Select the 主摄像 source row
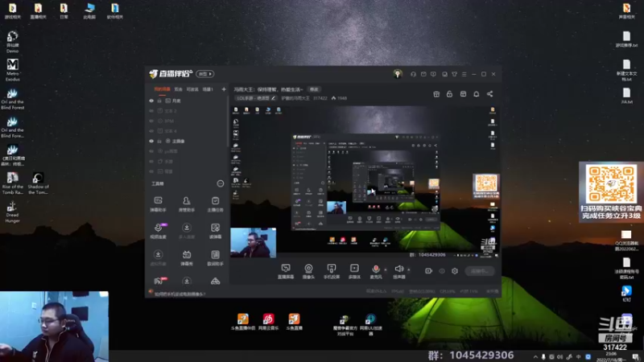This screenshot has width=644, height=362. (187, 142)
